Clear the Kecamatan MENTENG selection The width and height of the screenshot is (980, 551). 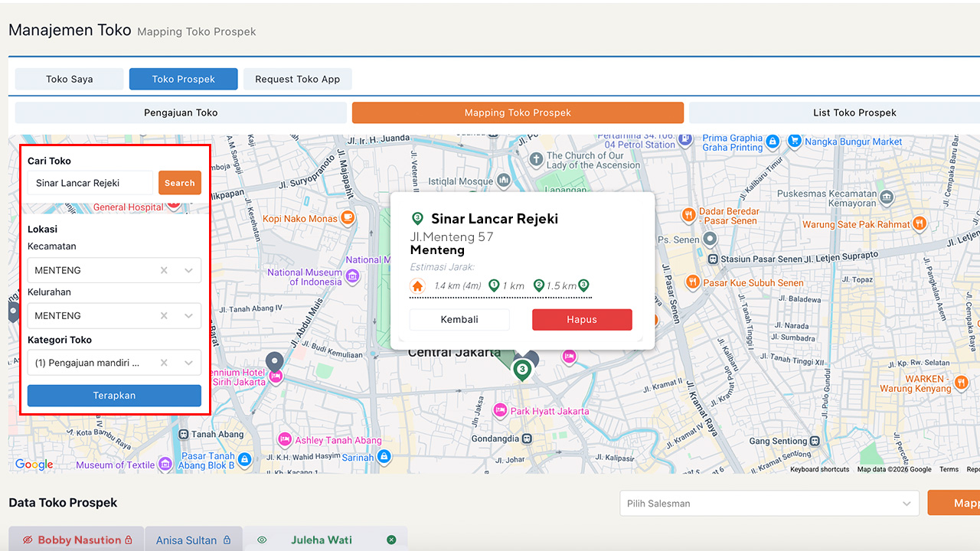[x=164, y=270]
